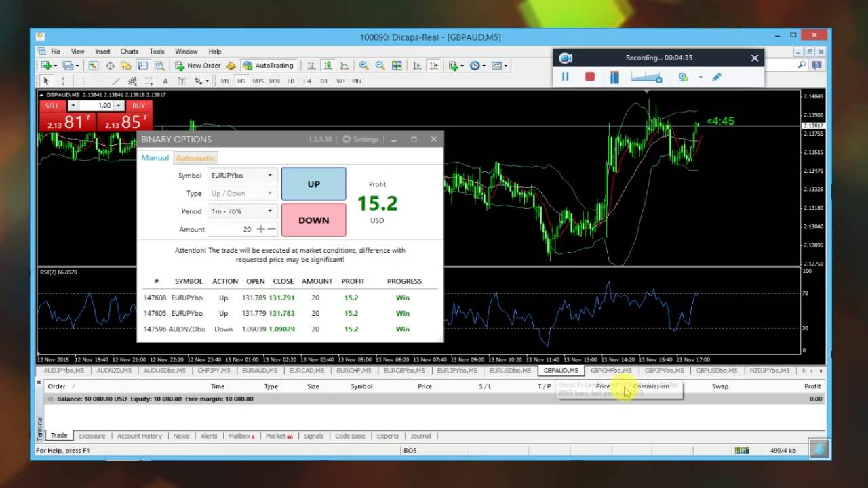Open the Type dropdown showing Up / Down
Image resolution: width=868 pixels, height=488 pixels.
tap(242, 193)
